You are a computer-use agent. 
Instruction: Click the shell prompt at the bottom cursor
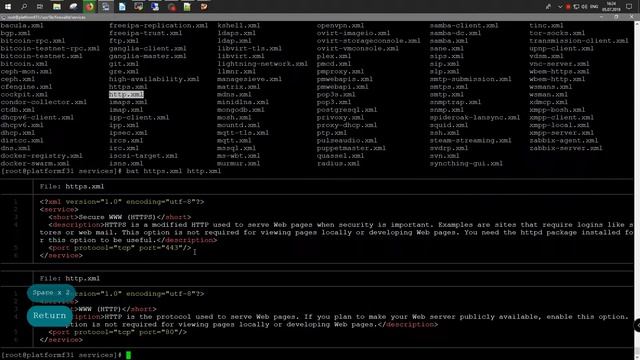(129, 355)
